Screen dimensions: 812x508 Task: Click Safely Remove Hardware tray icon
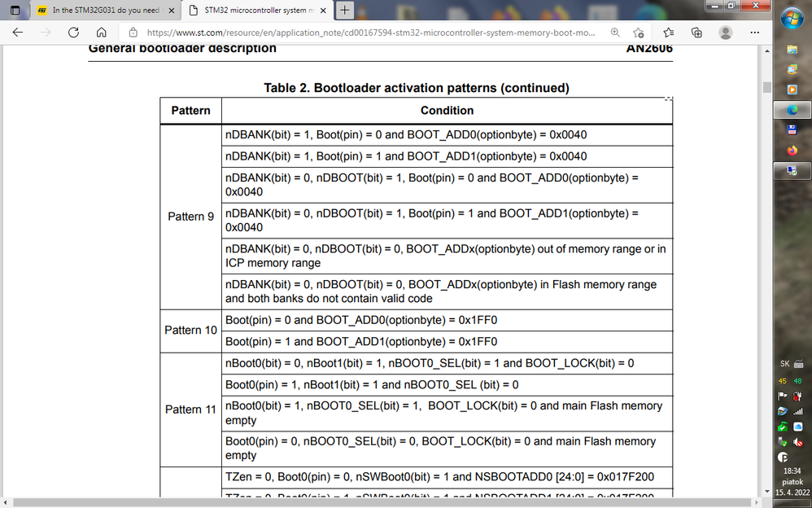(x=783, y=442)
